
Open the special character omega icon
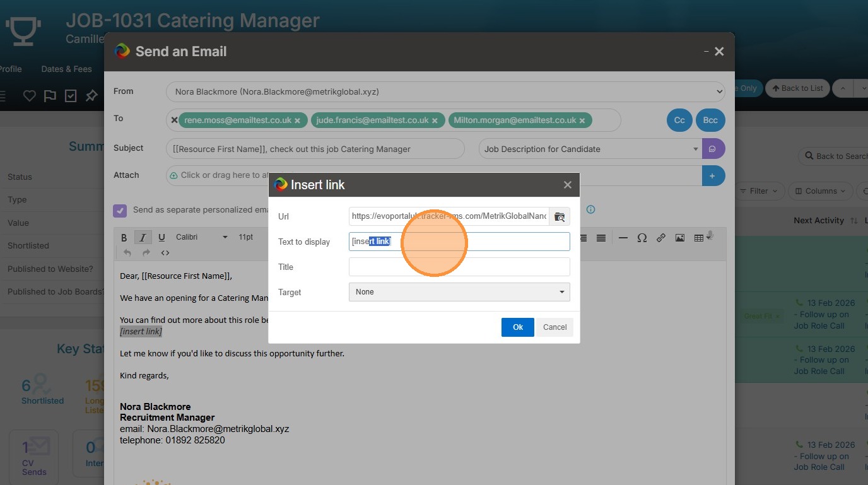(642, 238)
